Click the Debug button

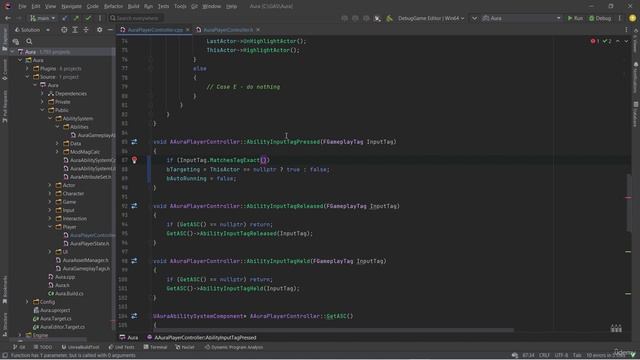pos(600,18)
